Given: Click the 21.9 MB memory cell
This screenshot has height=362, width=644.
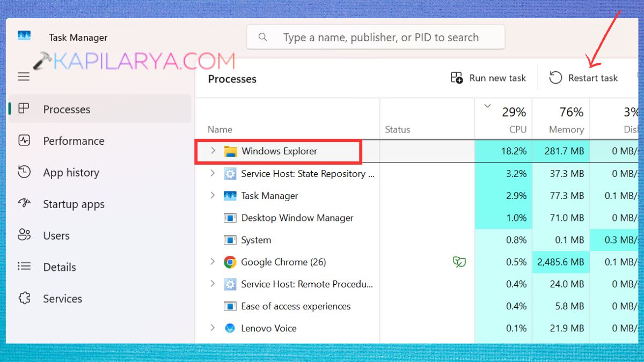Looking at the screenshot, I should click(x=561, y=328).
